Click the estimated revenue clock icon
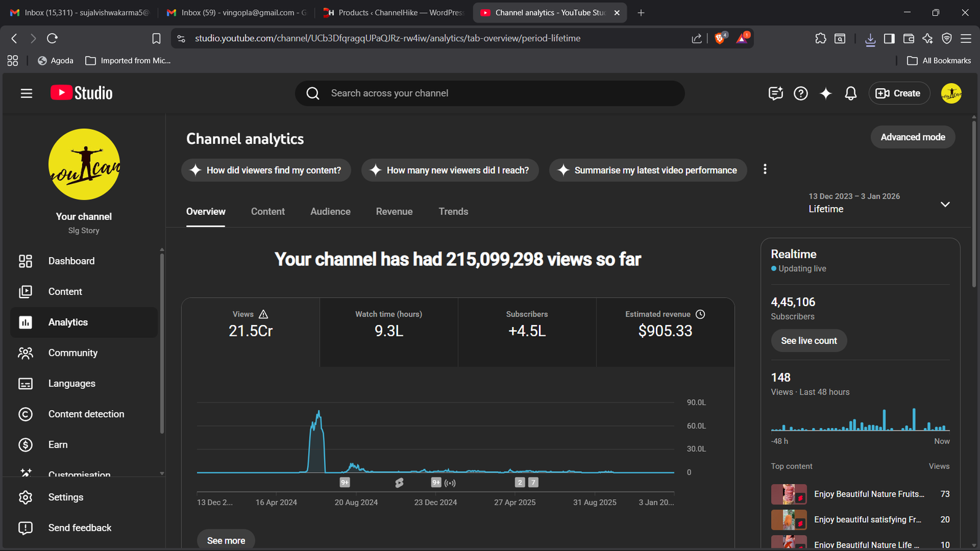The width and height of the screenshot is (980, 551). pyautogui.click(x=701, y=314)
